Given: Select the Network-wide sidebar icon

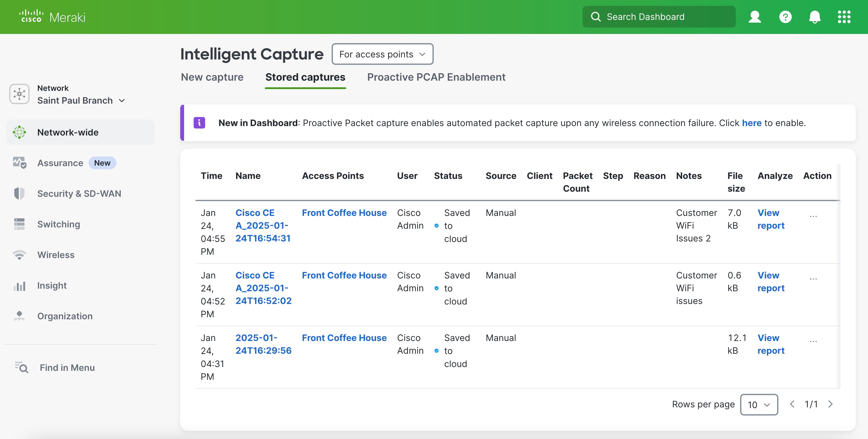Looking at the screenshot, I should click(19, 132).
